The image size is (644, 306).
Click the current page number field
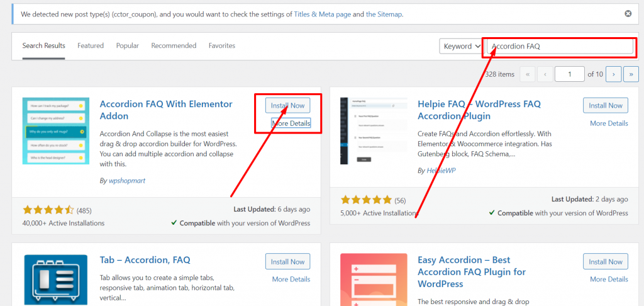pyautogui.click(x=570, y=74)
